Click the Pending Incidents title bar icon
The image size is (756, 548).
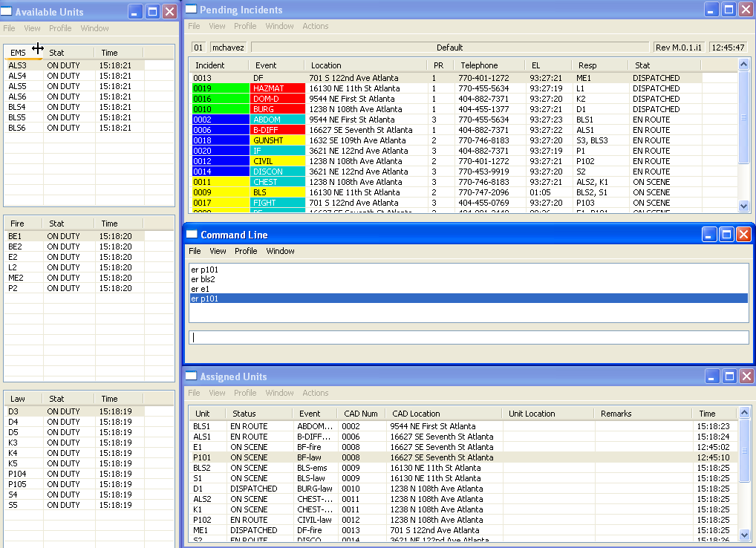click(x=192, y=10)
